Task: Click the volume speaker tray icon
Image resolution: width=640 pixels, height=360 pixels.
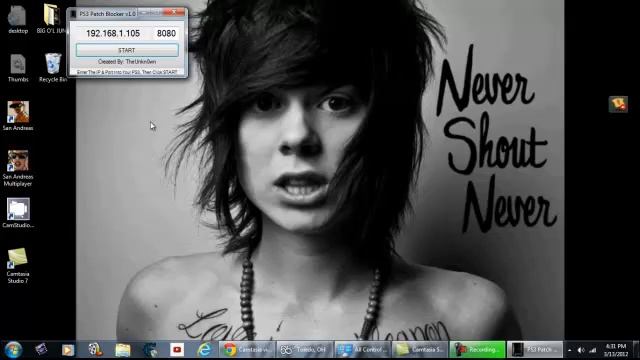Action: (x=581, y=350)
